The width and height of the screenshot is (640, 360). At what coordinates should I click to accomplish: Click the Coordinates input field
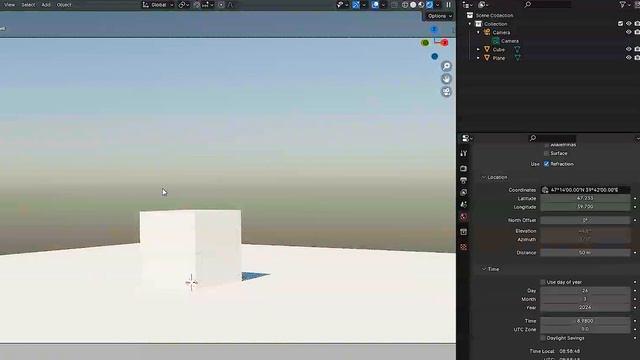pos(585,190)
